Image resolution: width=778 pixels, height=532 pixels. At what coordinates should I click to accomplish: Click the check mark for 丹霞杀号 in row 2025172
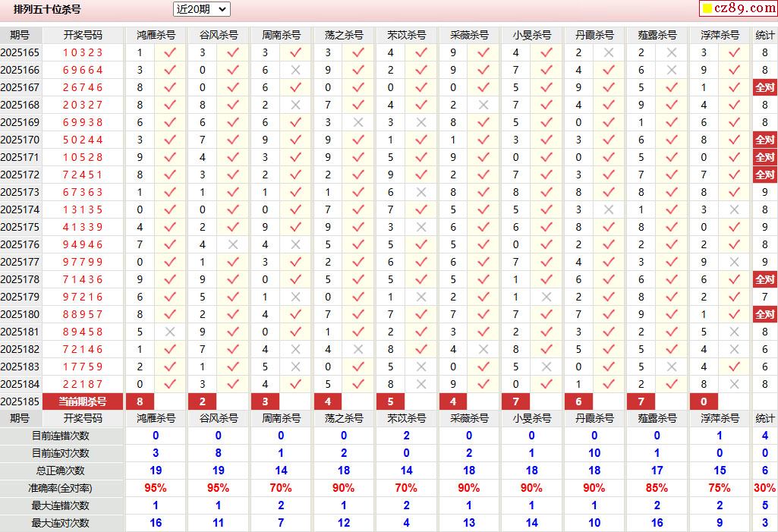click(x=609, y=175)
